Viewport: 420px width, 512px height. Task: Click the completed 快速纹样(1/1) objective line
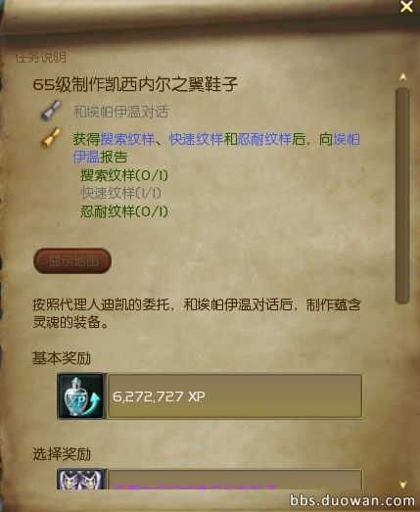pos(120,193)
